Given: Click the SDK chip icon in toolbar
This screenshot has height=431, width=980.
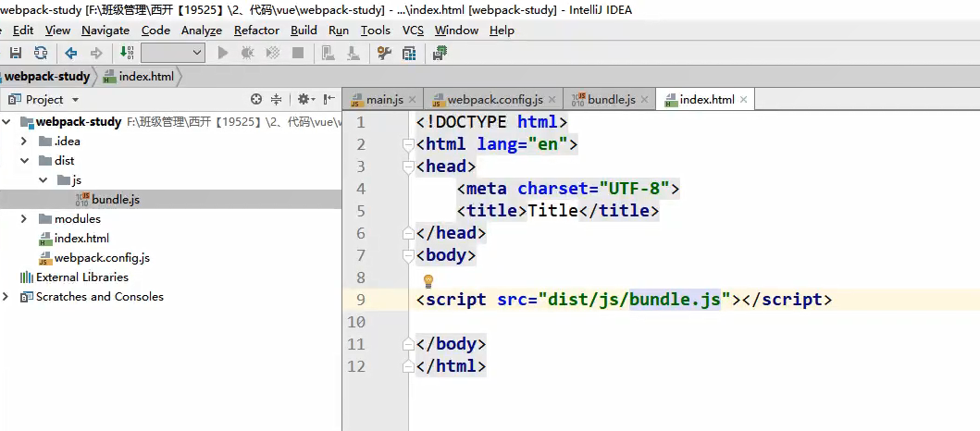Looking at the screenshot, I should click(440, 53).
